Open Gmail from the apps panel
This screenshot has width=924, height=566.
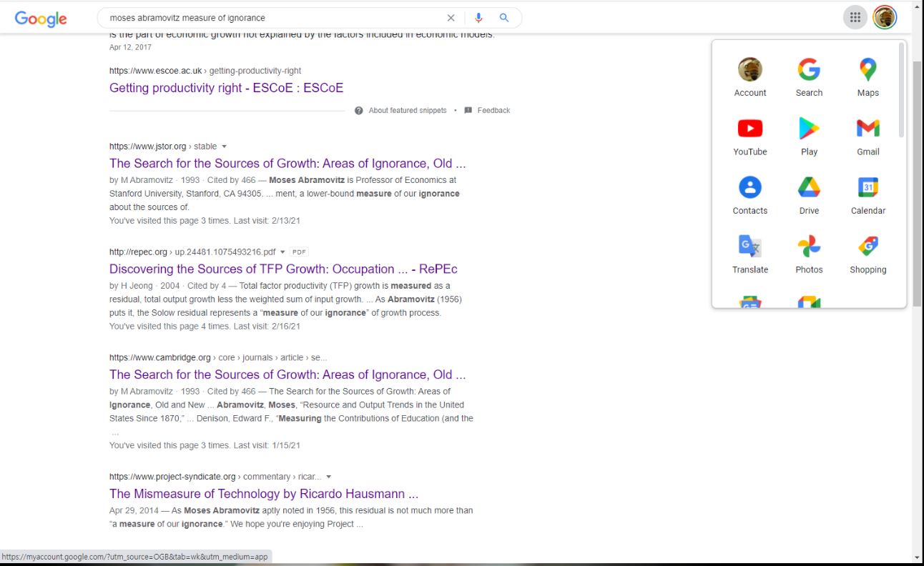[x=868, y=136]
